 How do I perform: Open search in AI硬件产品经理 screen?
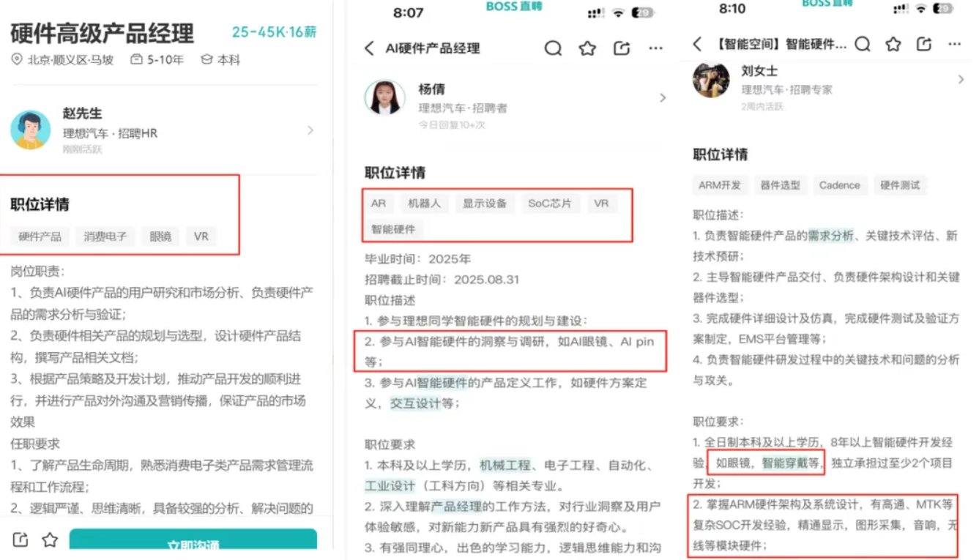click(553, 48)
